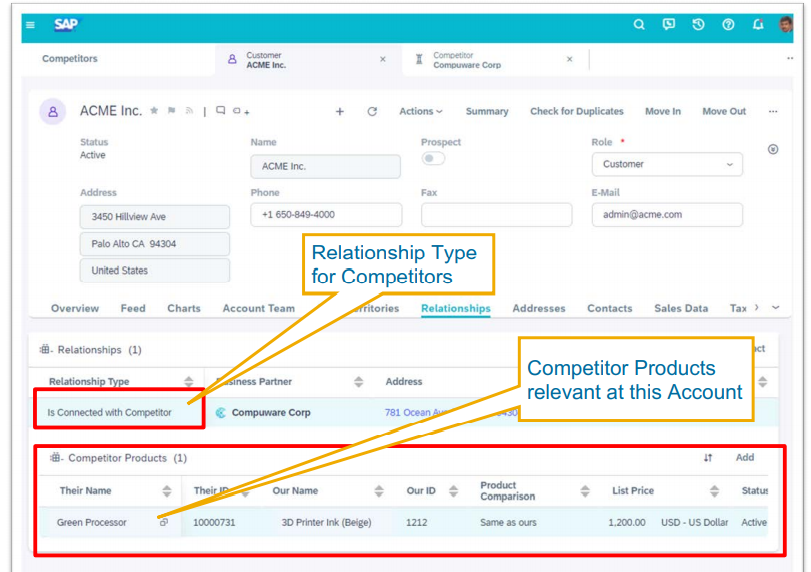Open the Account Team tab
This screenshot has height=572, width=811.
259,308
